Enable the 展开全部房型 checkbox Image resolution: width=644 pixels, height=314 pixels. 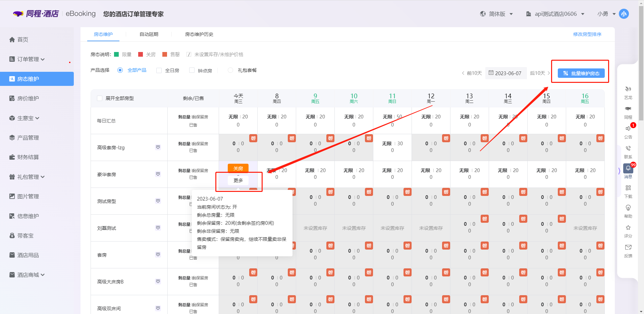100,98
